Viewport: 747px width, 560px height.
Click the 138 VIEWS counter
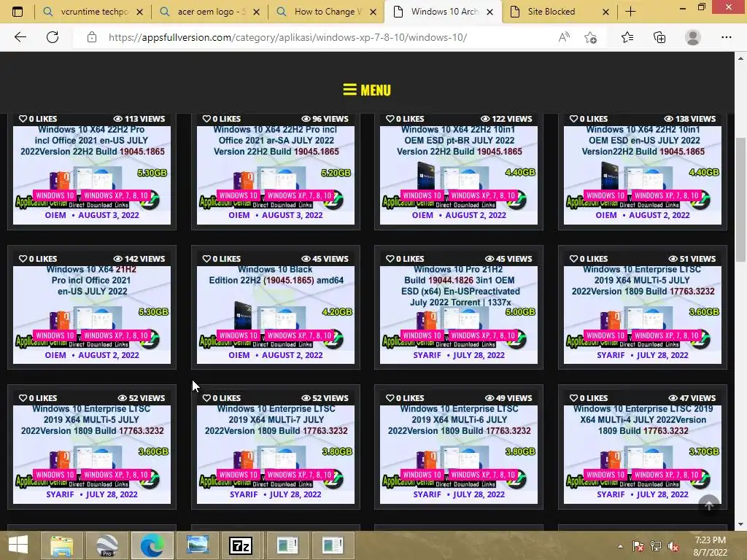pos(690,119)
